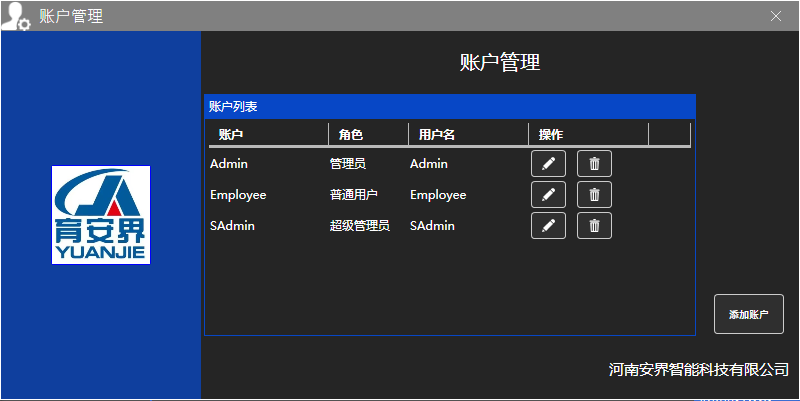The width and height of the screenshot is (800, 401).
Task: Edit the Employee account with pencil icon
Action: pyautogui.click(x=548, y=195)
